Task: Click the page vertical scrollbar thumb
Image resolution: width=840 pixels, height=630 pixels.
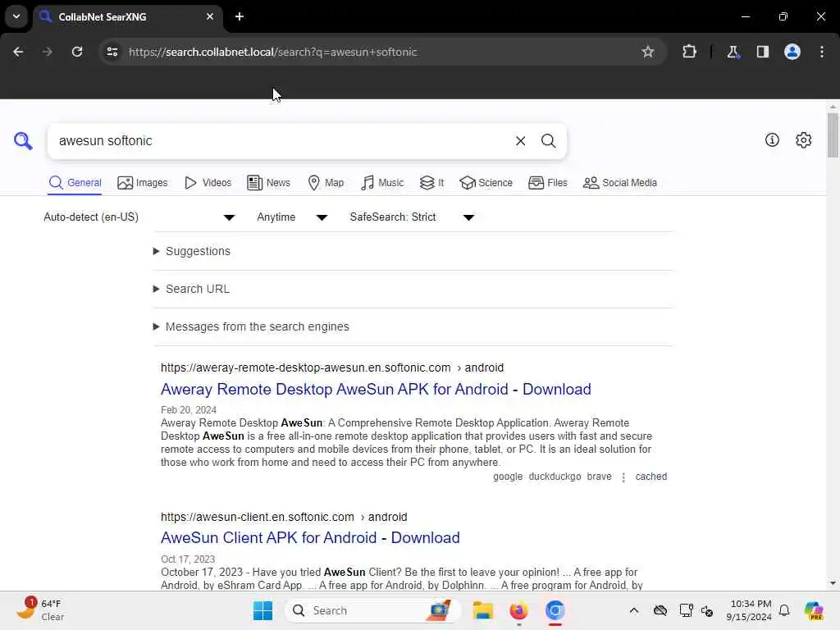Action: pos(832,135)
